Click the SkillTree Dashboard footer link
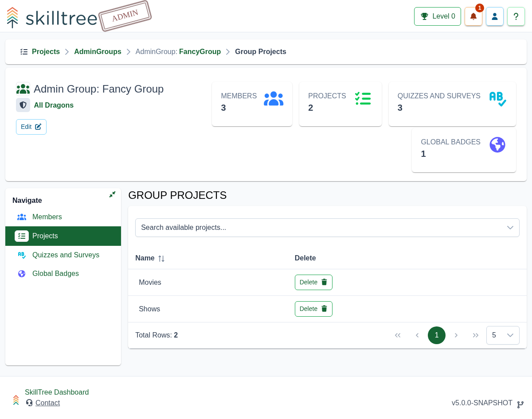The width and height of the screenshot is (532, 419). [x=57, y=392]
